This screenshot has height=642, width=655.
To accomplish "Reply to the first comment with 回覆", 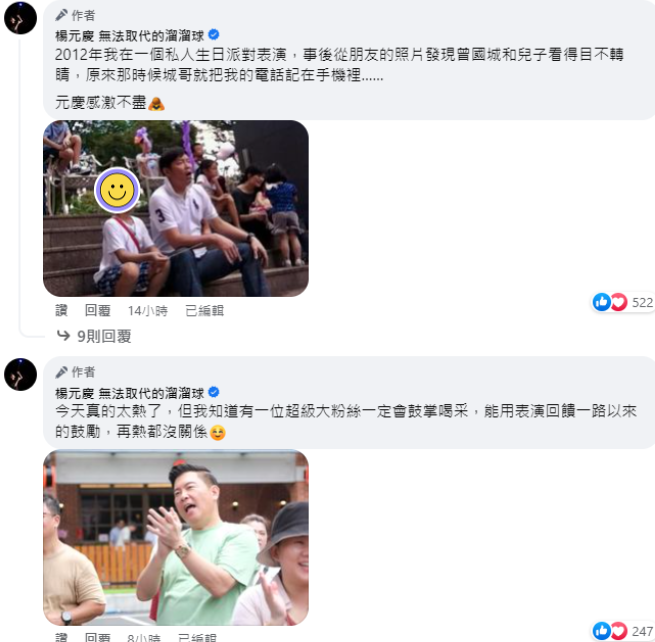I will [98, 310].
